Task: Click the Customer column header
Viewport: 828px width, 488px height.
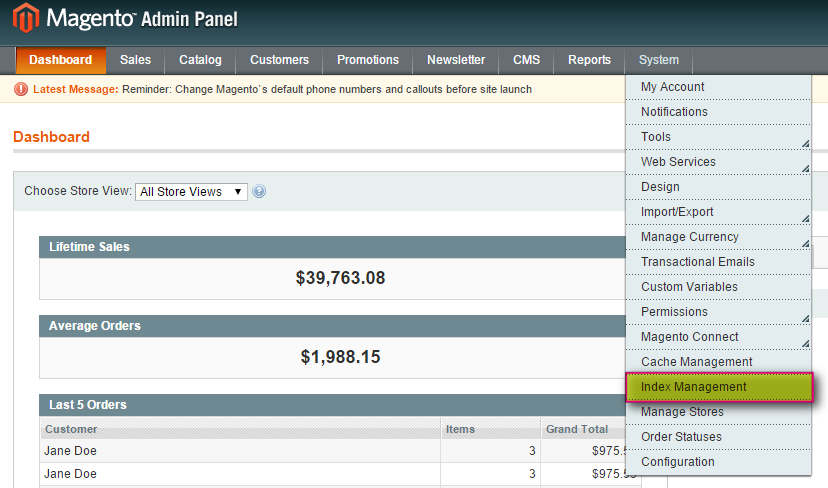Action: coord(71,429)
